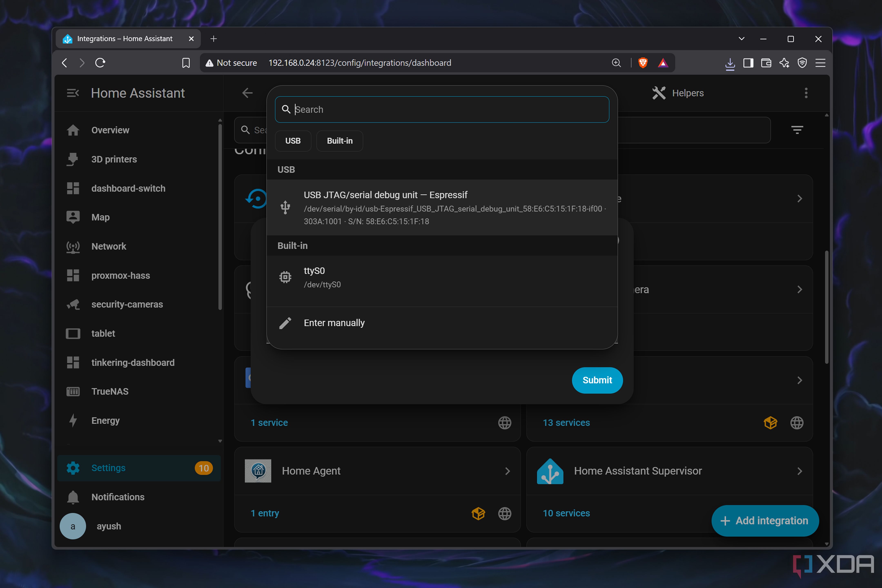The height and width of the screenshot is (588, 882).
Task: Toggle the USB filter chip
Action: click(293, 141)
